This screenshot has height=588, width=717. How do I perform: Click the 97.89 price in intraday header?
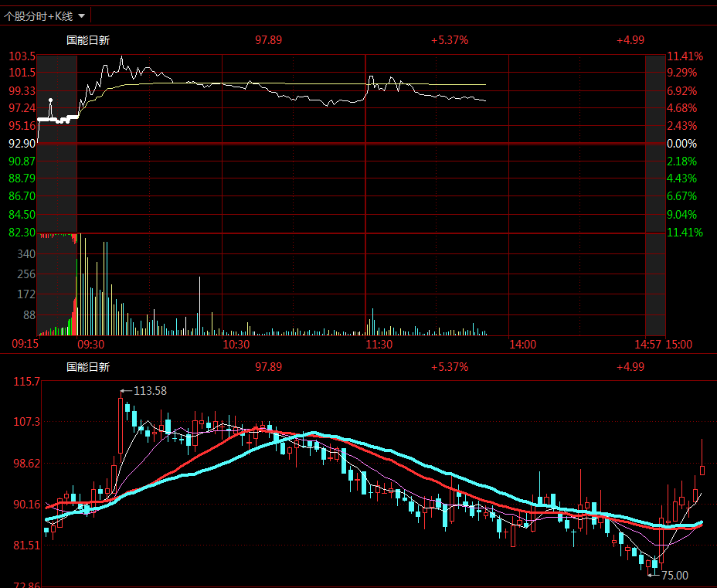[268, 40]
